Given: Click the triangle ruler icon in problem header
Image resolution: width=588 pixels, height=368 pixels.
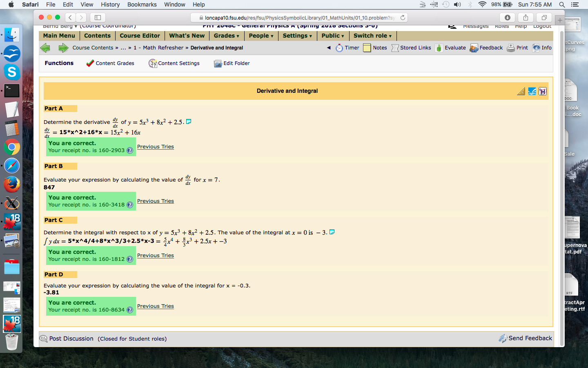Looking at the screenshot, I should (x=521, y=91).
